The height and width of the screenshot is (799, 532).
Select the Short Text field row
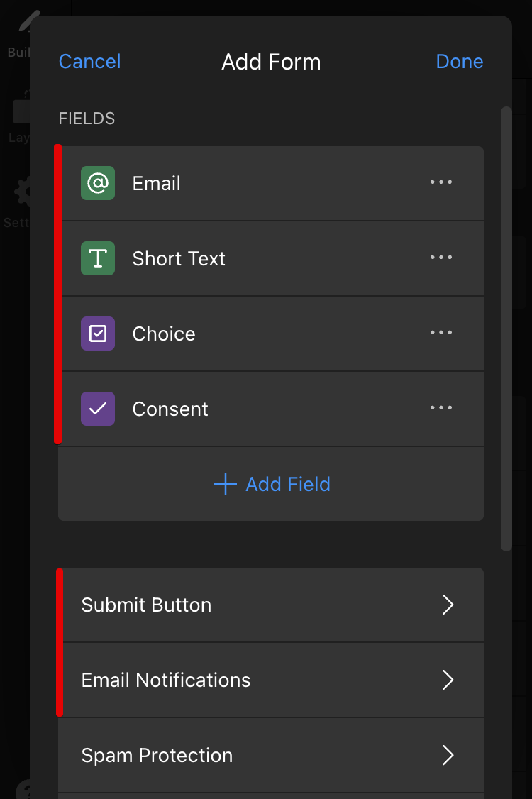(x=271, y=259)
